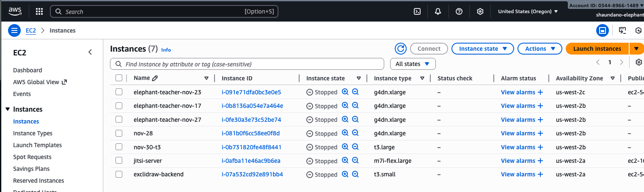The image size is (644, 192).
Task: Open AWS Global View link in sidebar
Action: coord(40,82)
